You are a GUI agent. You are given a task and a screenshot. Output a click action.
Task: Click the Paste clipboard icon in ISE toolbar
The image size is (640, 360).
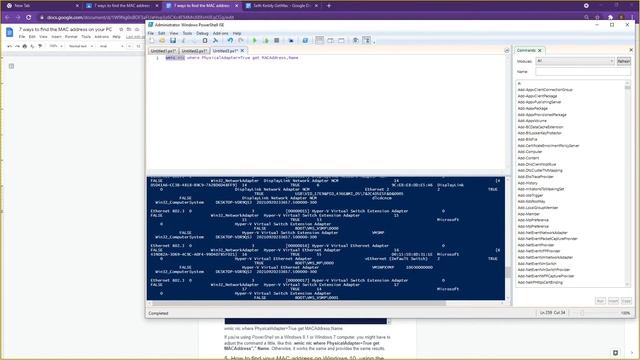(x=205, y=41)
